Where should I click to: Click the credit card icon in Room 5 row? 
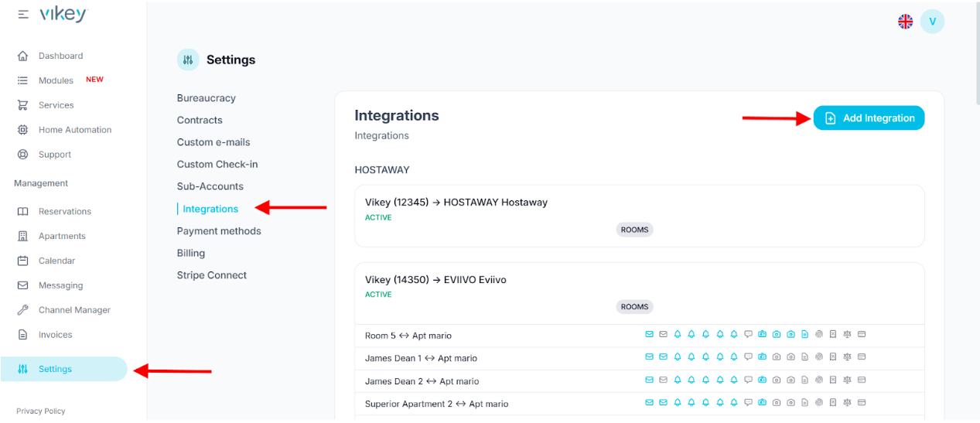(x=862, y=334)
